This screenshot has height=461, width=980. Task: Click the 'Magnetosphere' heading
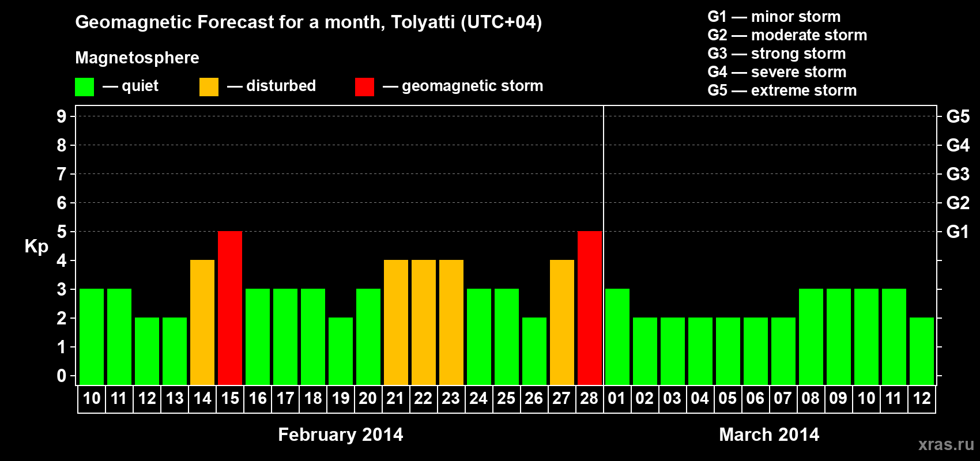[x=137, y=58]
